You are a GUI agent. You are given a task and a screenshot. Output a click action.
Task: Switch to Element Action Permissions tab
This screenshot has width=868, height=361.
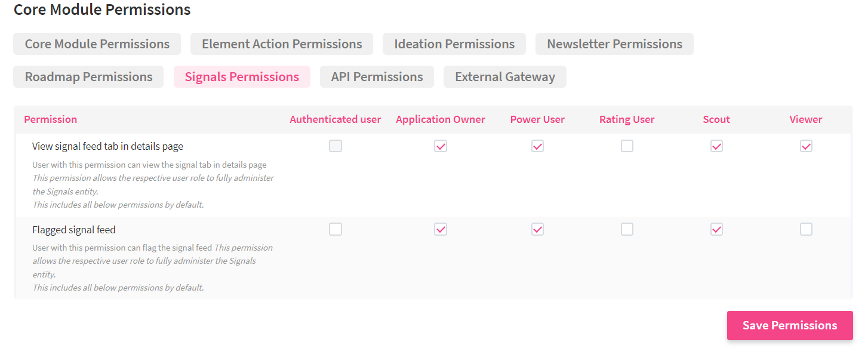pyautogui.click(x=282, y=44)
